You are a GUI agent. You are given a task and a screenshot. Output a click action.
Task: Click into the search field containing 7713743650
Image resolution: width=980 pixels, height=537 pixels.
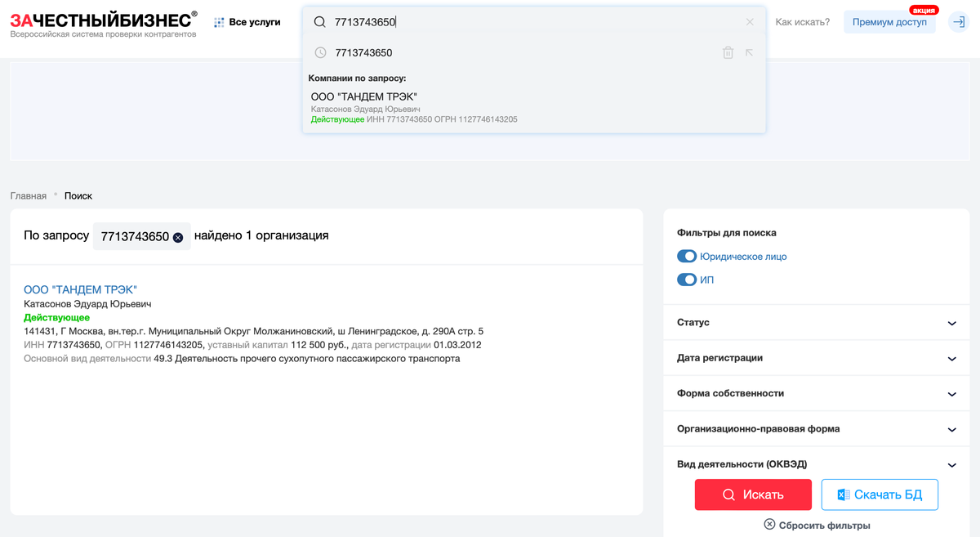(x=534, y=22)
